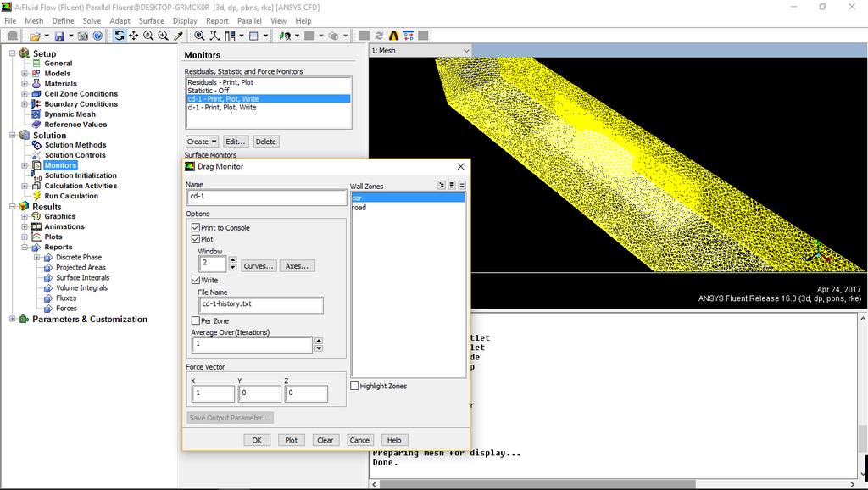Collapse the Solution tree section

tap(12, 135)
